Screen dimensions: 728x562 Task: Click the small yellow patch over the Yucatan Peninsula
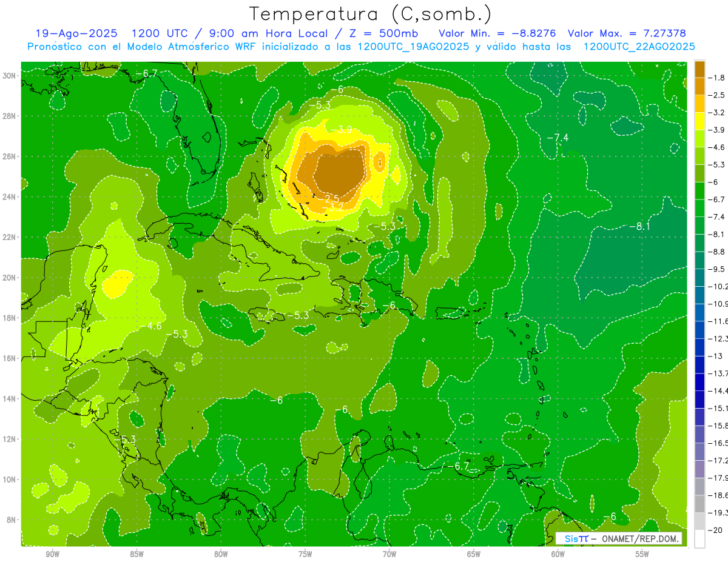tap(117, 284)
